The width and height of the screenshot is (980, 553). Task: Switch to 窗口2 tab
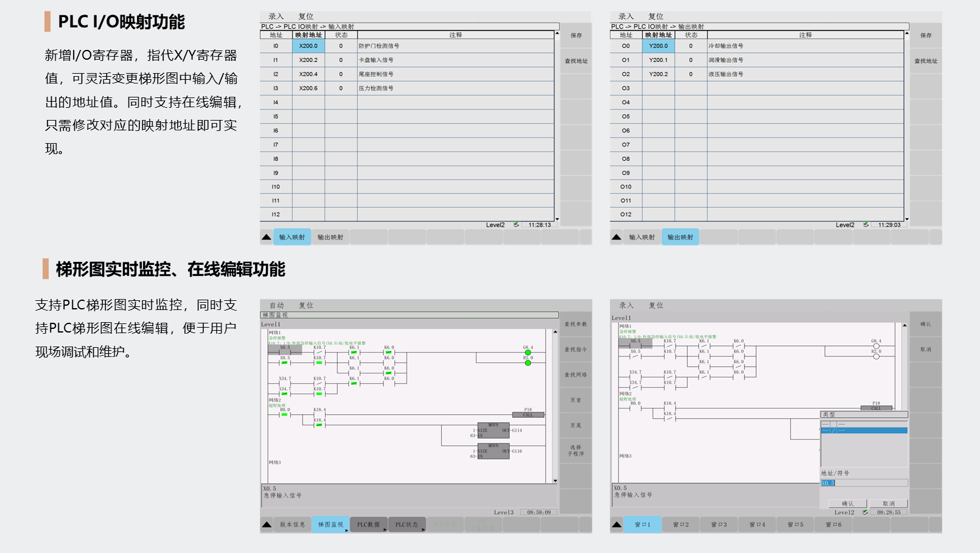click(x=681, y=524)
